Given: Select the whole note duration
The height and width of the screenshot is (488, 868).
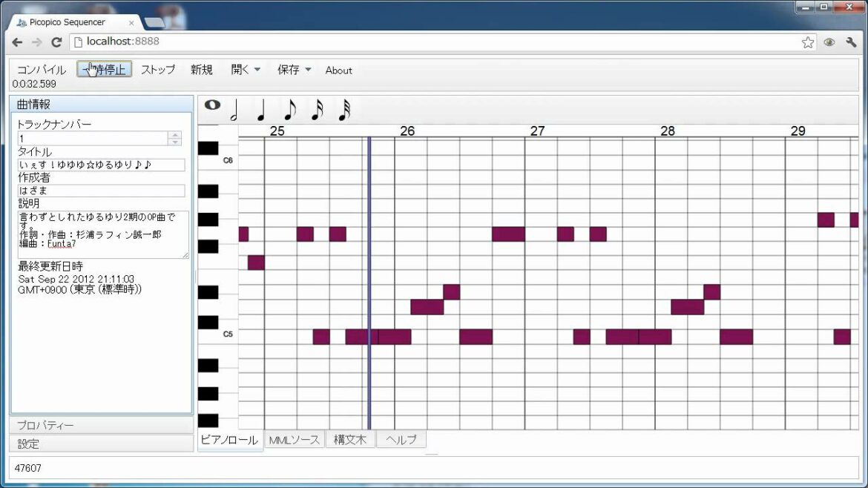Looking at the screenshot, I should pyautogui.click(x=212, y=105).
